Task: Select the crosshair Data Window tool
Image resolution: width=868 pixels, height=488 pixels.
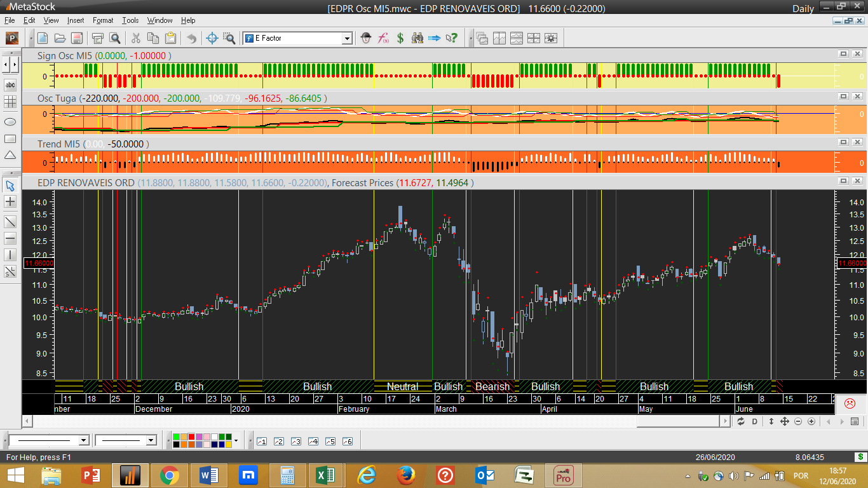Action: pyautogui.click(x=212, y=38)
